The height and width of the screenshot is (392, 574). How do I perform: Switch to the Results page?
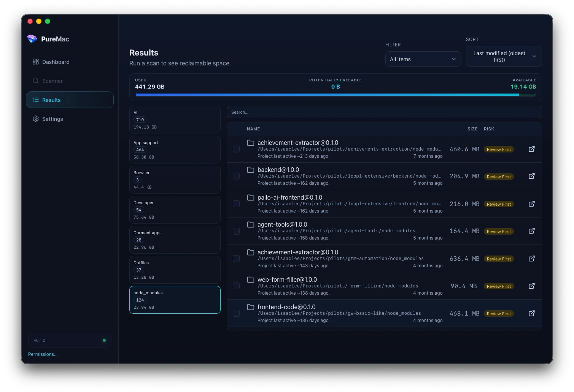70,100
